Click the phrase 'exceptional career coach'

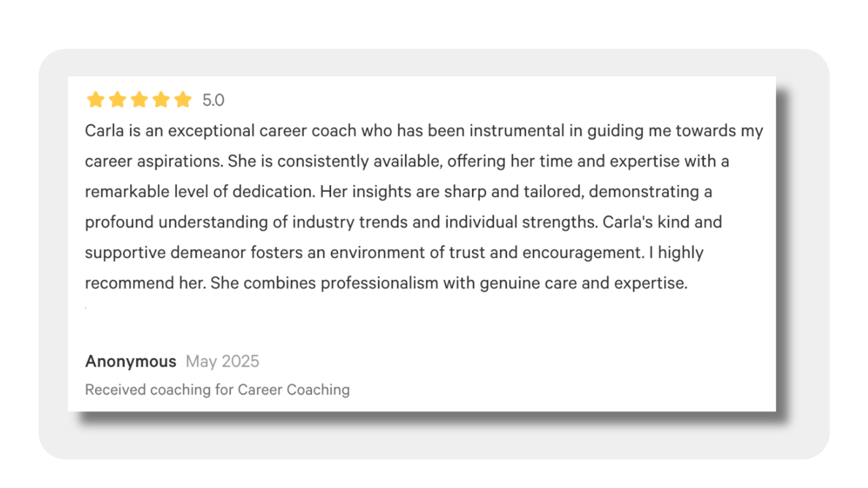262,131
